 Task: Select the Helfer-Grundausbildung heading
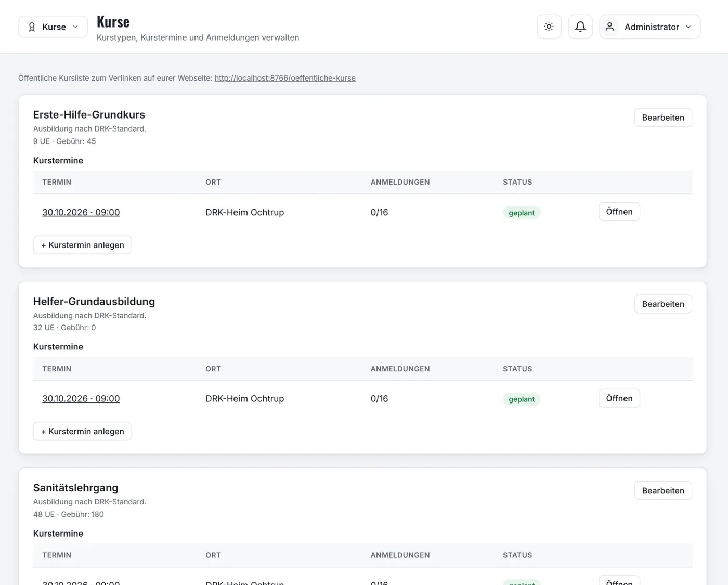(94, 301)
